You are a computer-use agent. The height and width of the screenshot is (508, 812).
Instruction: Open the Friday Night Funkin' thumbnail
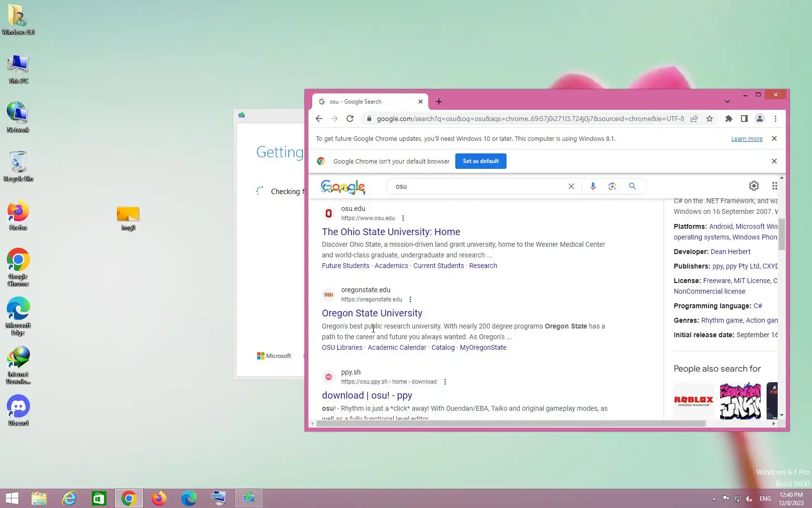pos(740,401)
